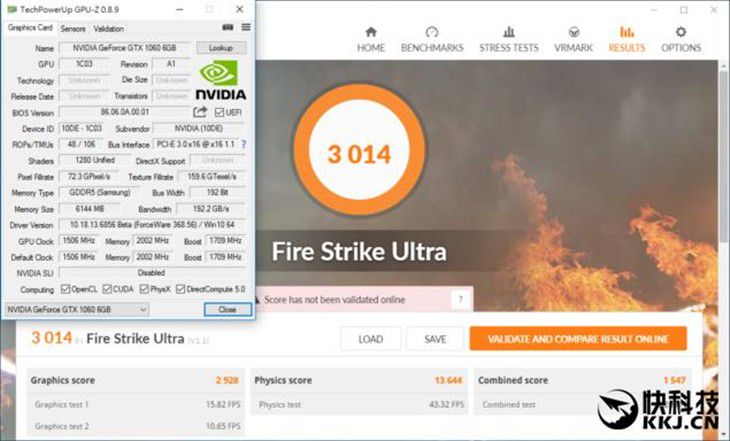Click the BIOS export share icon
This screenshot has width=730, height=441.
coord(200,112)
